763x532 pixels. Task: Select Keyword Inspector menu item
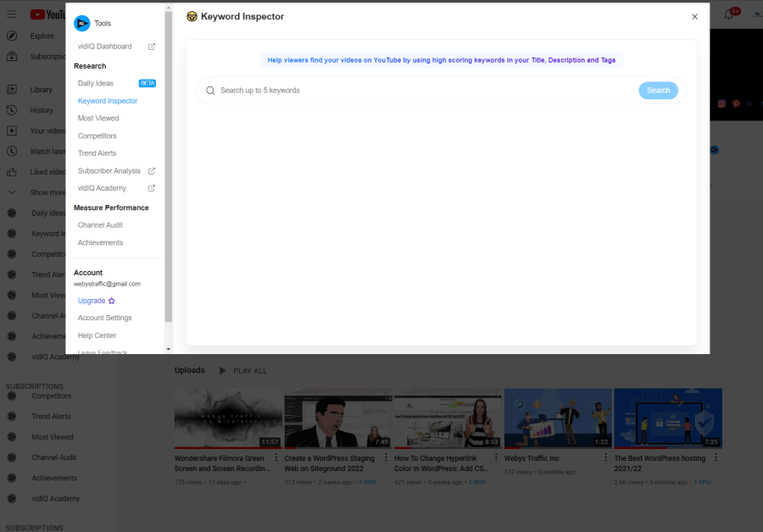(108, 101)
